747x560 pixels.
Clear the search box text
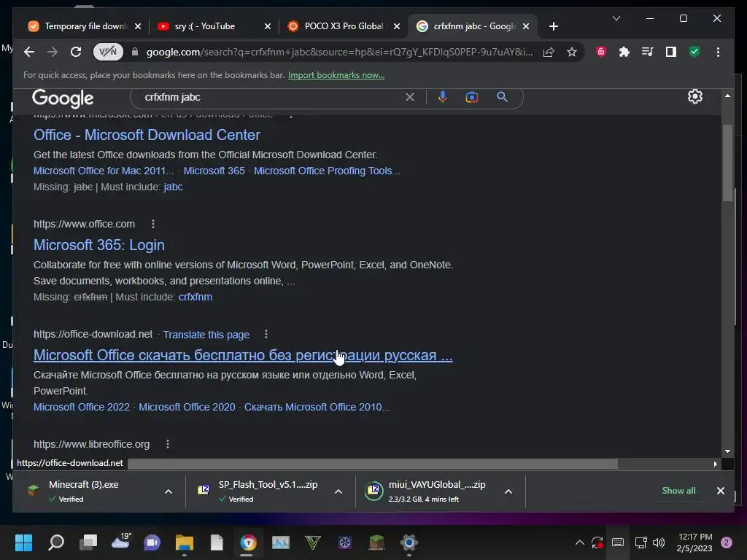[x=410, y=97]
